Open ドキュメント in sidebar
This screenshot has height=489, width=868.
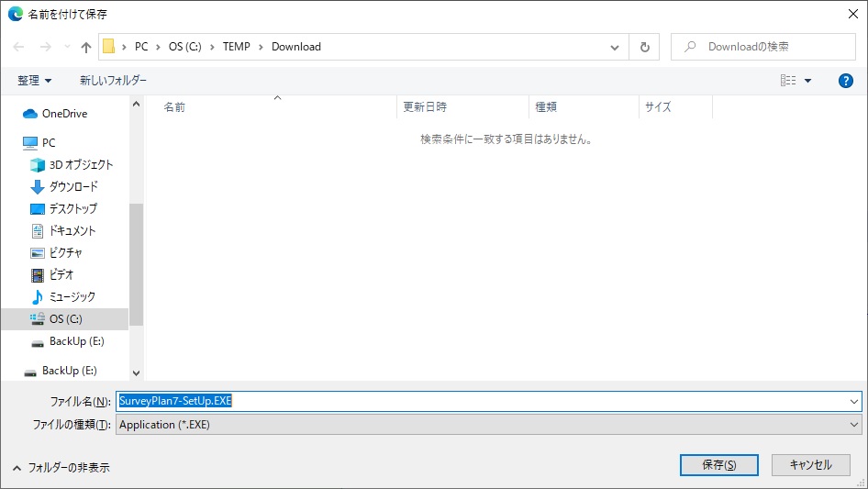[x=72, y=230]
